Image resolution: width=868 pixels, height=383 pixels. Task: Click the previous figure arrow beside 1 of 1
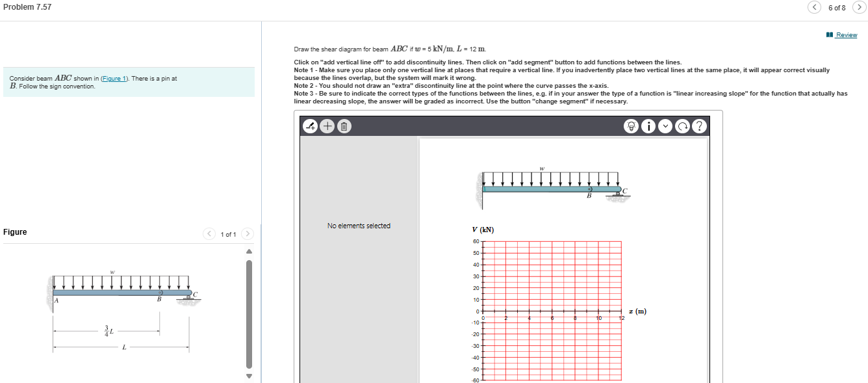(x=209, y=233)
